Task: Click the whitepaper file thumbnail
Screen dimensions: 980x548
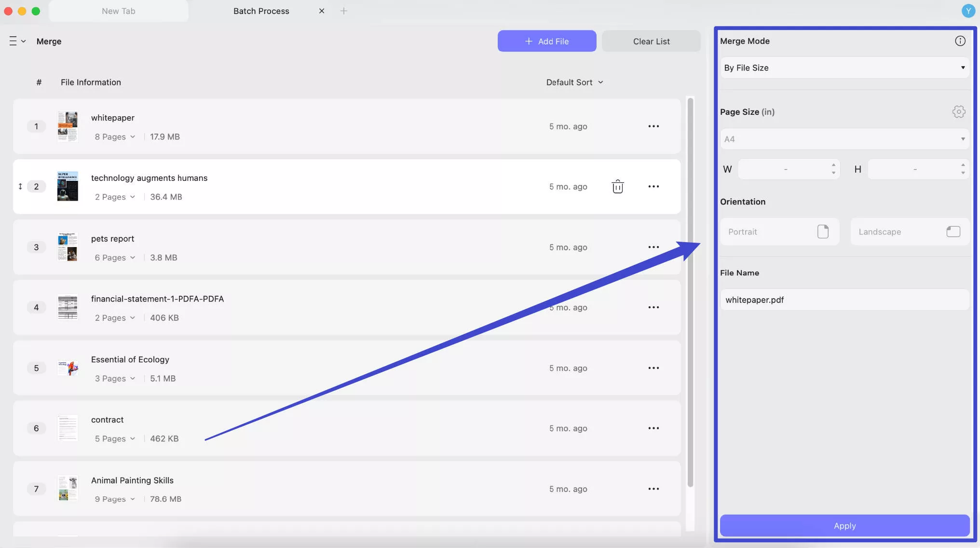Action: tap(68, 126)
